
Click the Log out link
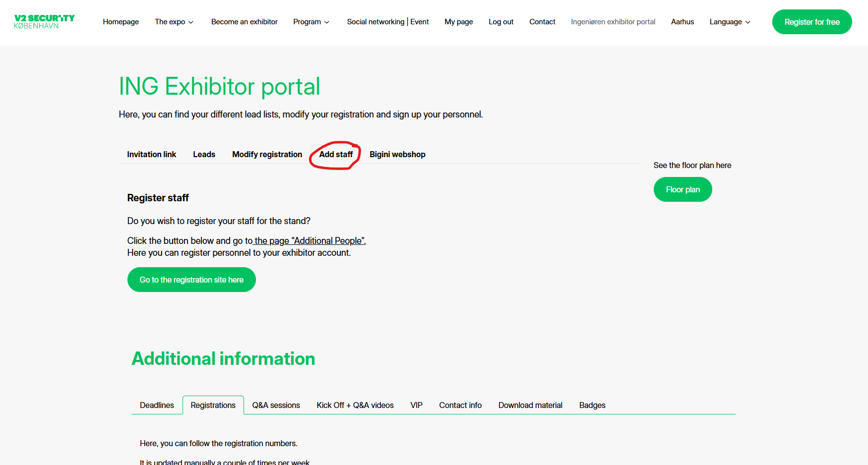tap(500, 22)
